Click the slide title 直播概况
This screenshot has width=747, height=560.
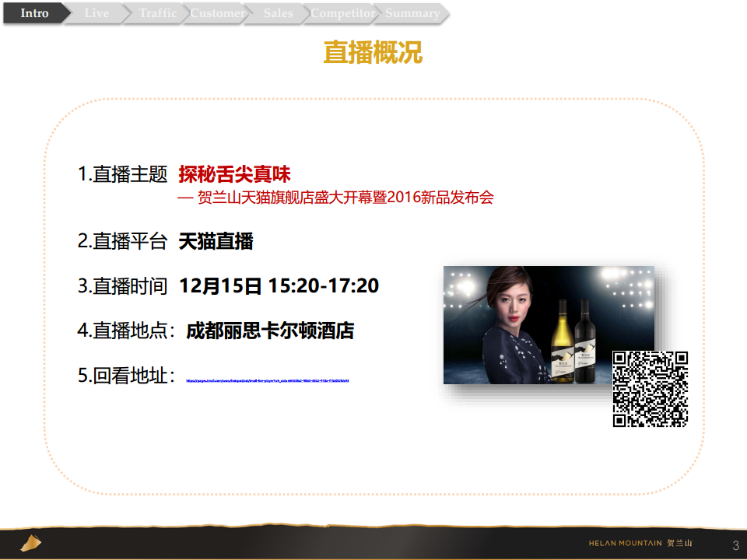point(373,52)
